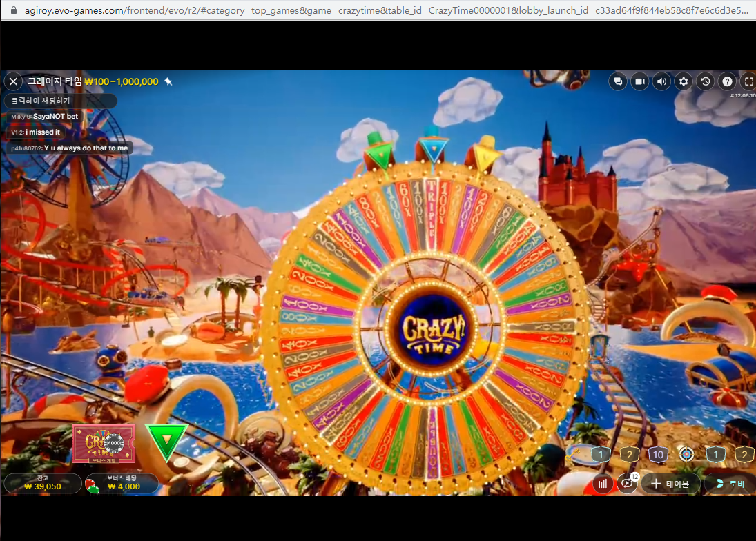Click the '크레이지 타임' game title
This screenshot has width=756, height=541.
[54, 81]
